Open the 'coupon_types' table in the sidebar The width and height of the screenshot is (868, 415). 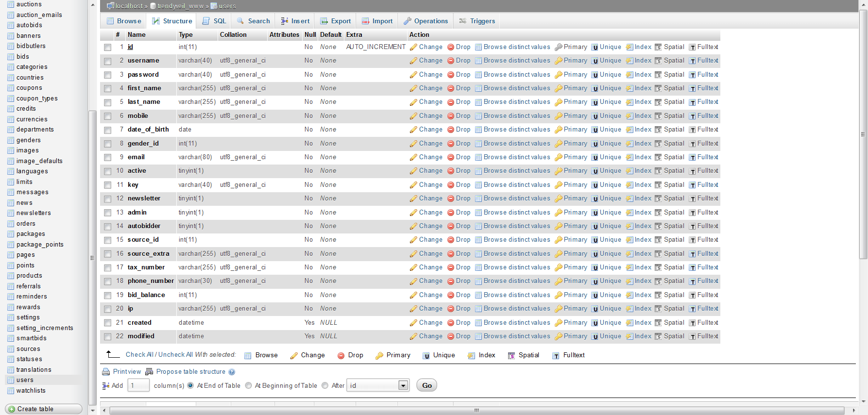point(37,99)
